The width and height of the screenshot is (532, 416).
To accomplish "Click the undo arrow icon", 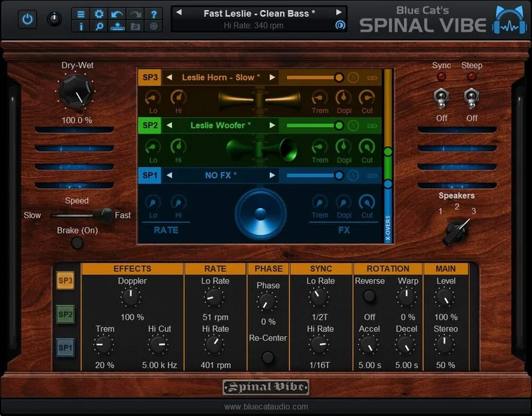I will (118, 14).
